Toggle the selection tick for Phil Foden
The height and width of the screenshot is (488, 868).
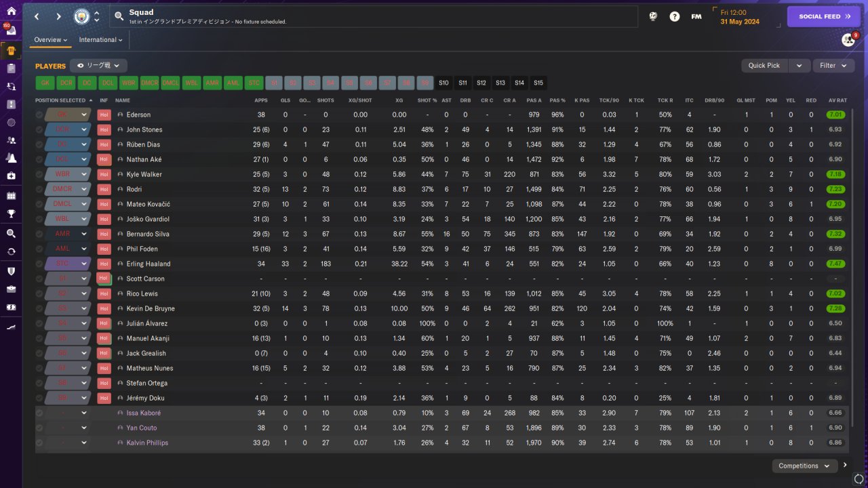tap(39, 249)
